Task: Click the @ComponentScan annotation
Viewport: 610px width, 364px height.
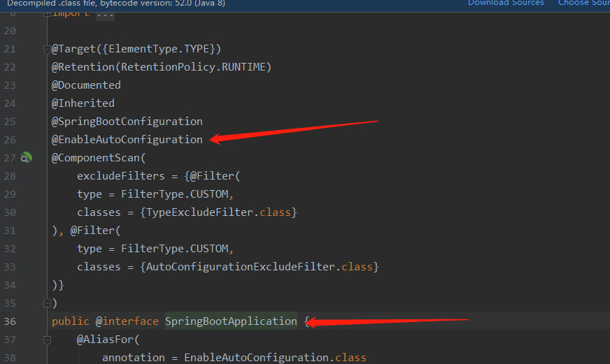Action: pyautogui.click(x=96, y=158)
